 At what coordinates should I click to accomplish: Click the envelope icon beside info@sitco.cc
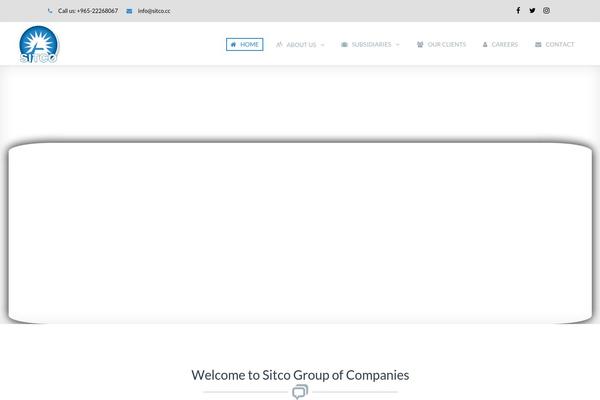tap(129, 11)
